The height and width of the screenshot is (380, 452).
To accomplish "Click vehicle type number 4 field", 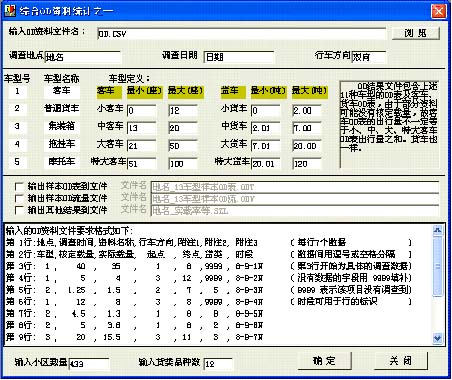I will tap(17, 144).
